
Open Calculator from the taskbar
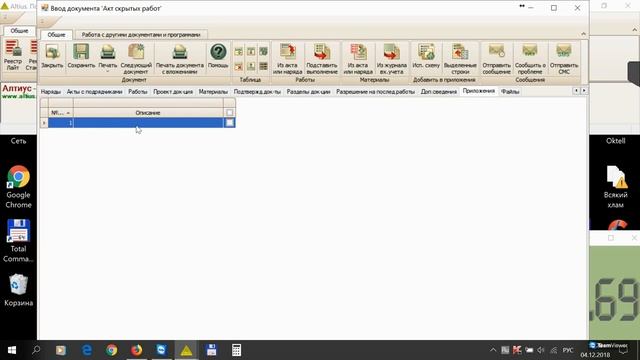(x=236, y=350)
